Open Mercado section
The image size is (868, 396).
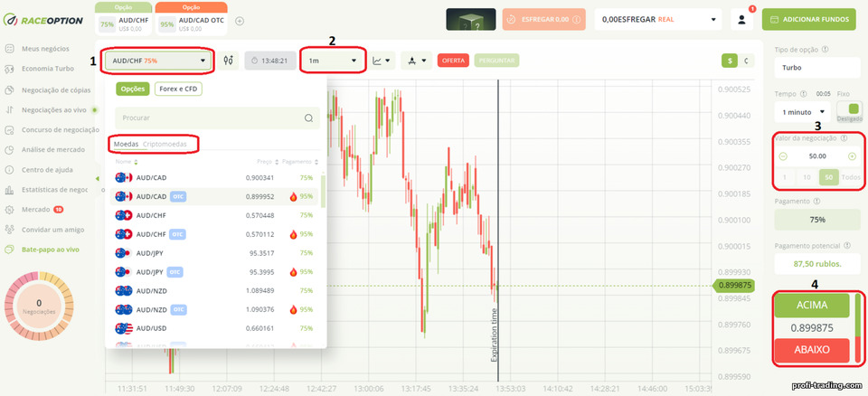pyautogui.click(x=34, y=210)
